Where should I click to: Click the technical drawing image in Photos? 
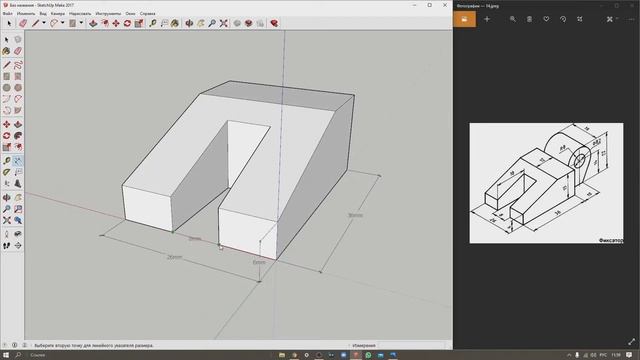(x=546, y=183)
